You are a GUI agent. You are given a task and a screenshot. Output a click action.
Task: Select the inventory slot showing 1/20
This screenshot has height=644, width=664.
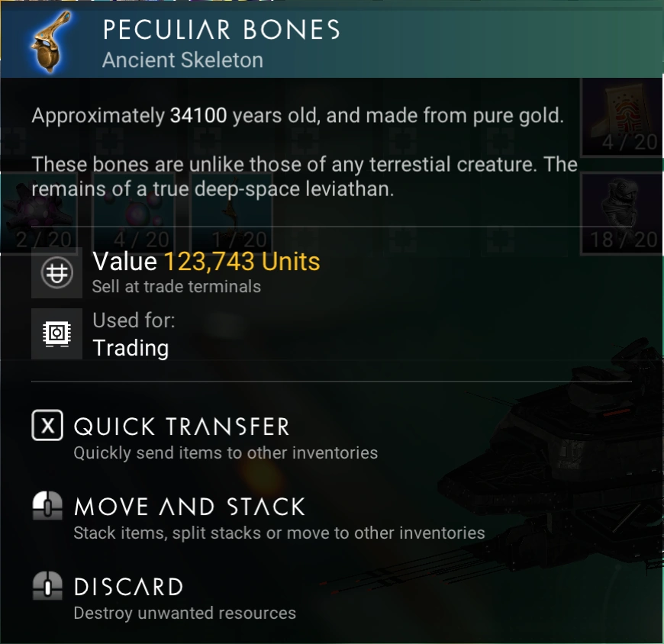[233, 214]
